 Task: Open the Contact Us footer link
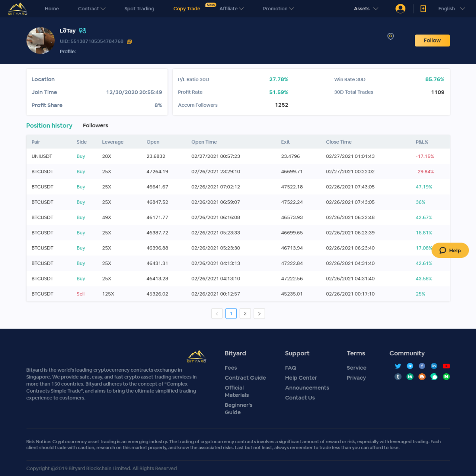pyautogui.click(x=300, y=397)
